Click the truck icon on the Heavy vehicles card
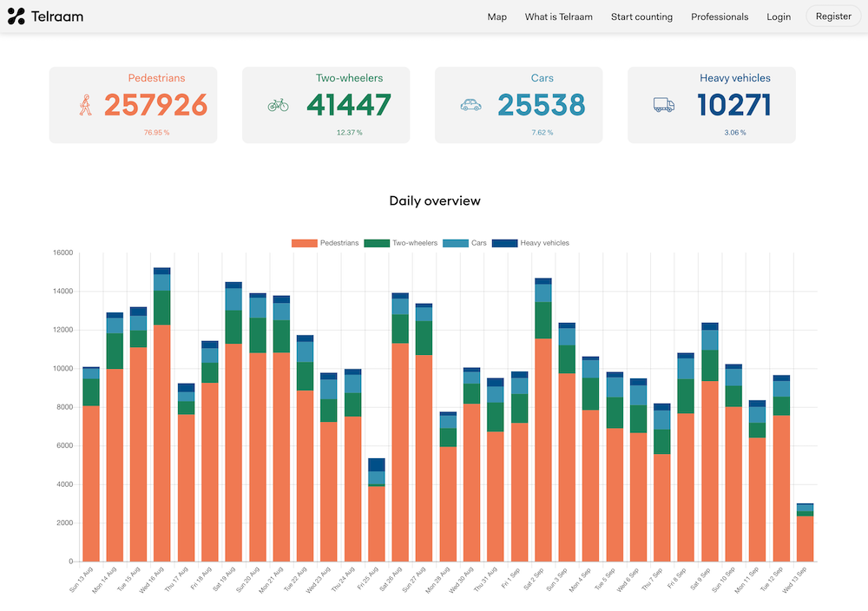The image size is (868, 611). (664, 103)
